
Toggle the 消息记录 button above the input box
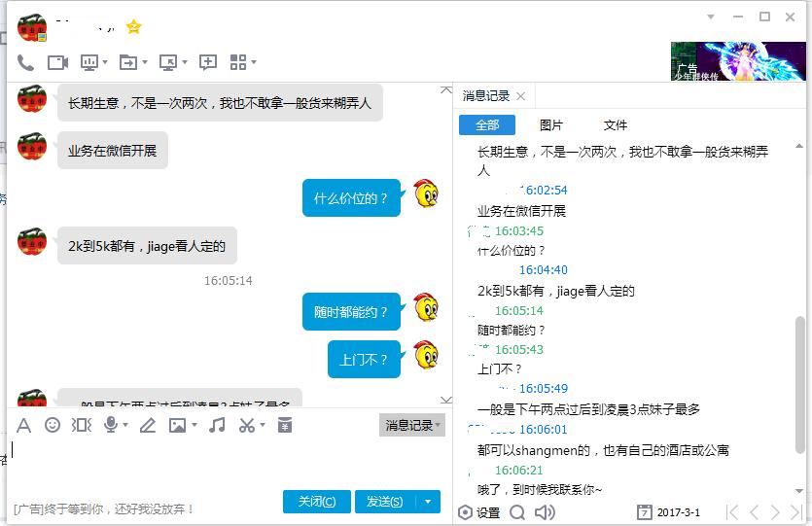(x=412, y=425)
